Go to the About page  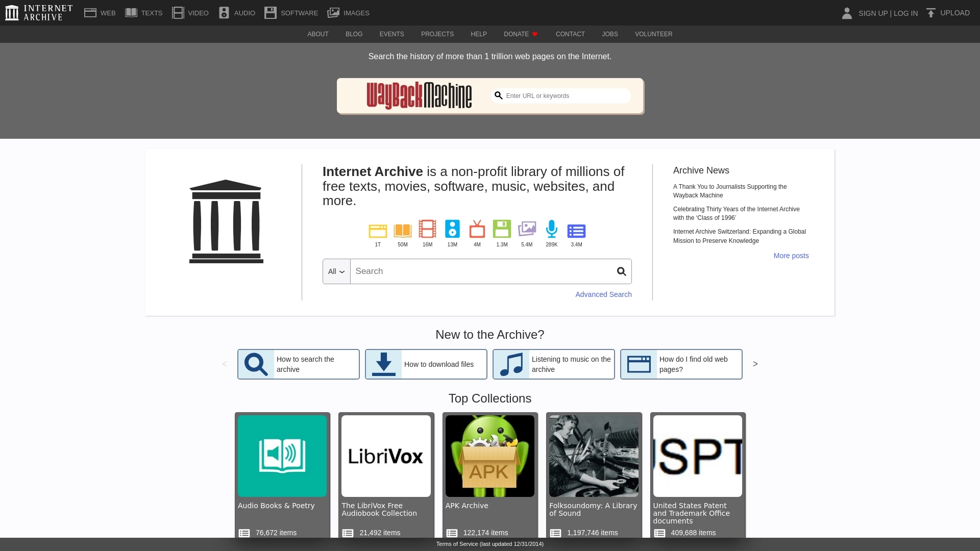318,34
